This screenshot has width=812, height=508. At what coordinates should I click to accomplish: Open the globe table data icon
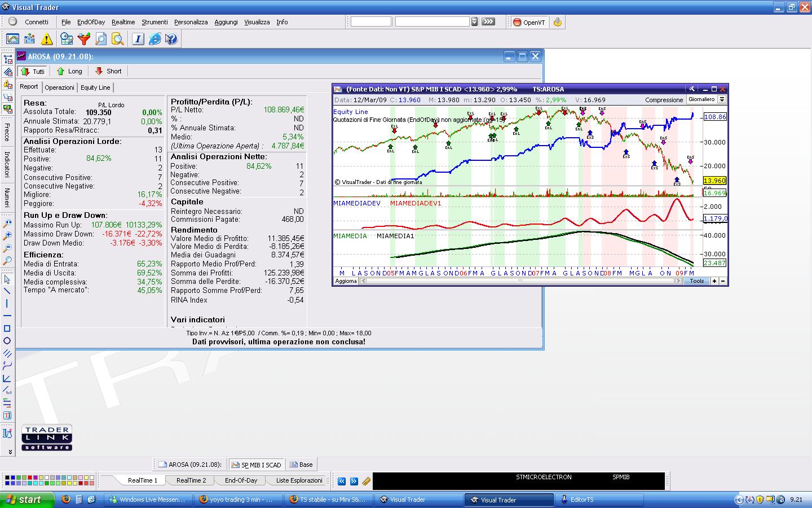coord(67,39)
